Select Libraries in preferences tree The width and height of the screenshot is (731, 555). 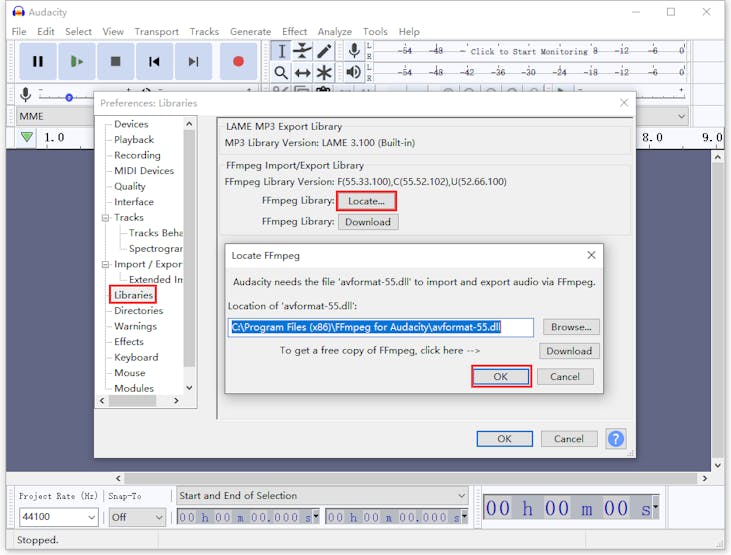(133, 295)
